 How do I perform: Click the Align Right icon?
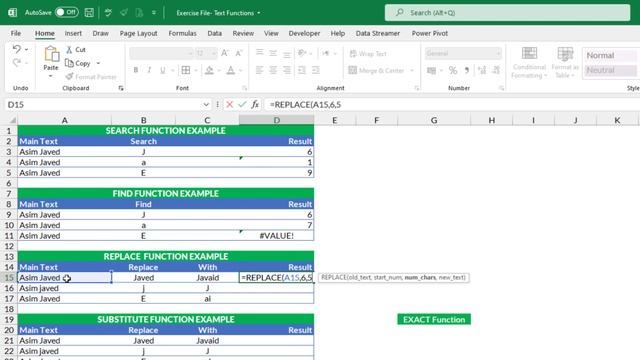287,70
